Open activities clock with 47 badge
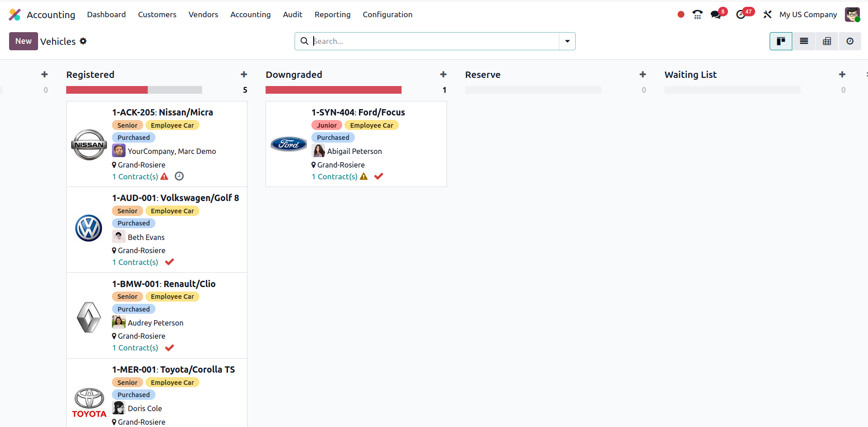This screenshot has height=427, width=868. point(741,14)
